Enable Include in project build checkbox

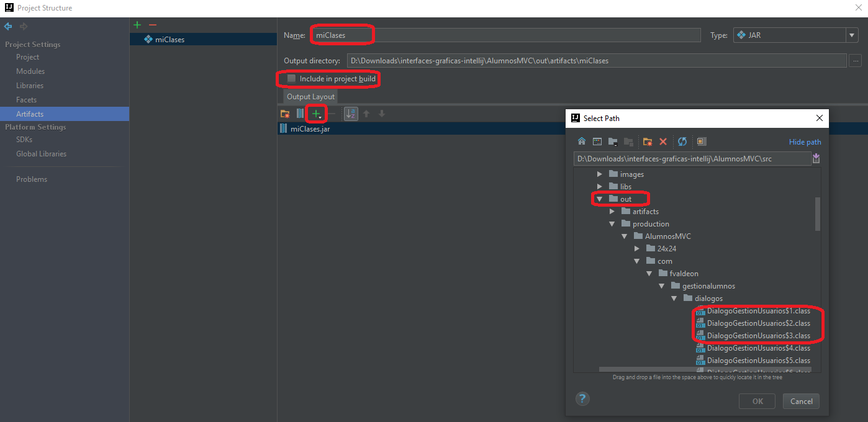pos(292,79)
